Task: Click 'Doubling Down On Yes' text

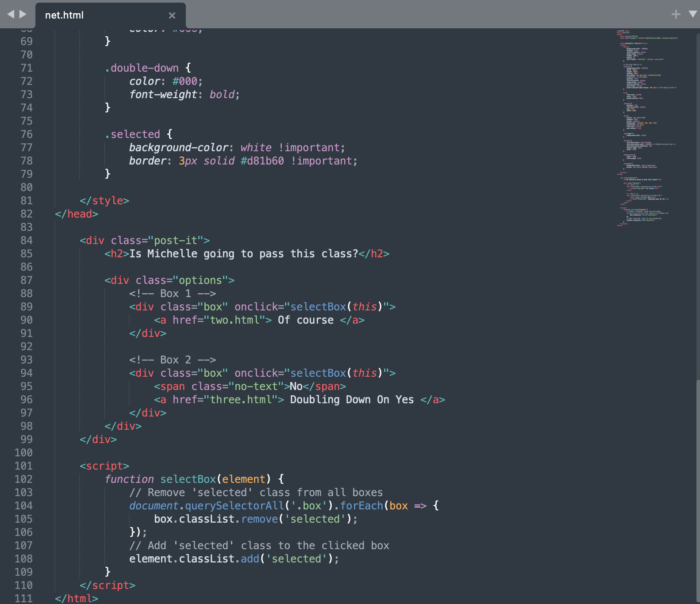Action: pyautogui.click(x=352, y=400)
